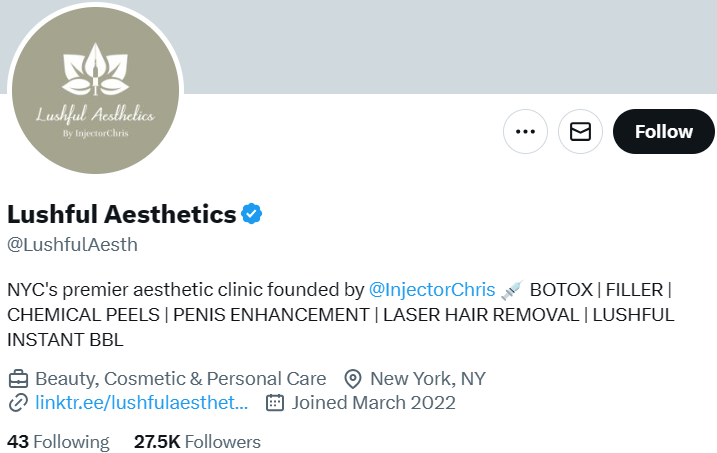Follow the Lushful Aesthetics account

click(663, 132)
